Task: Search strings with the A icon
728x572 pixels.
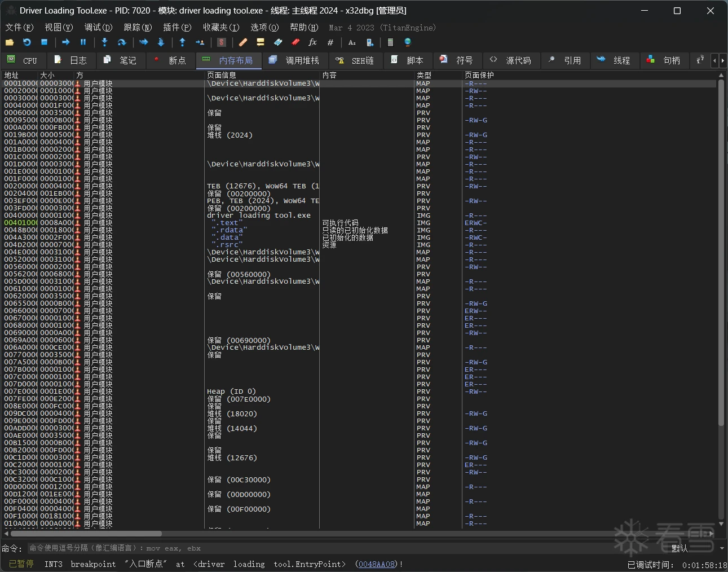Action: [352, 42]
